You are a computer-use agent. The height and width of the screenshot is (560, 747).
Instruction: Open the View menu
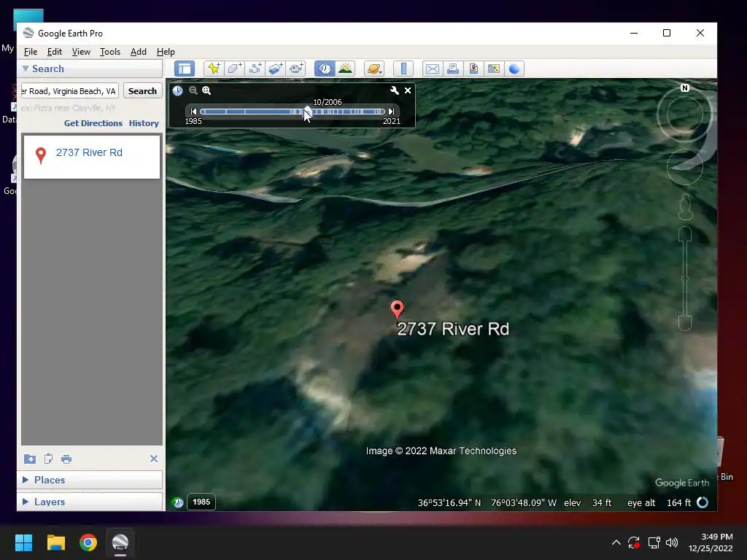point(81,52)
